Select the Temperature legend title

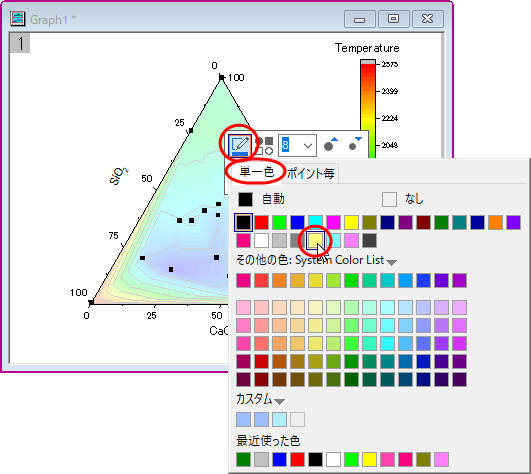tap(367, 48)
